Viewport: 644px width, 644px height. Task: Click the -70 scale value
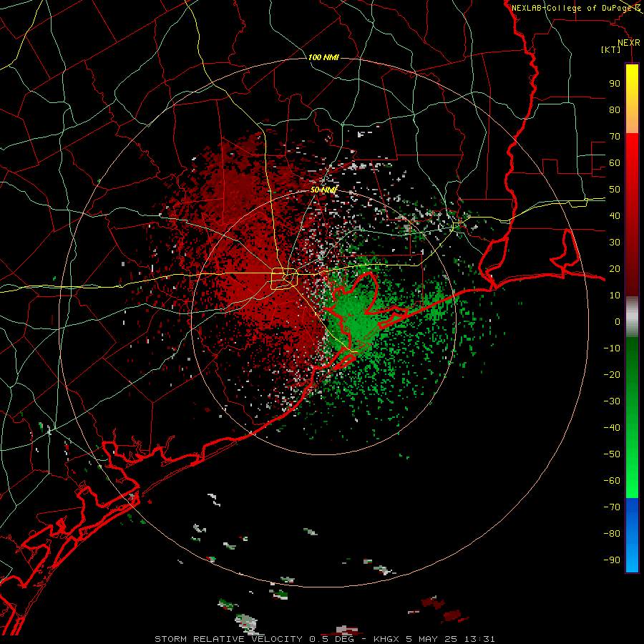point(612,507)
